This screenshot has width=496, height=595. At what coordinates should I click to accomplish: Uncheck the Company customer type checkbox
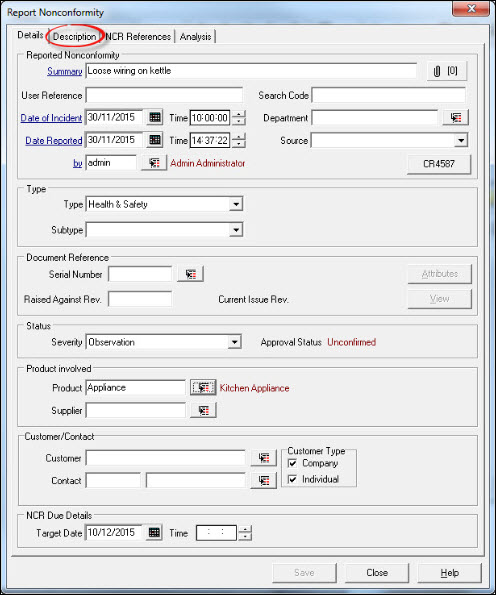(x=293, y=463)
